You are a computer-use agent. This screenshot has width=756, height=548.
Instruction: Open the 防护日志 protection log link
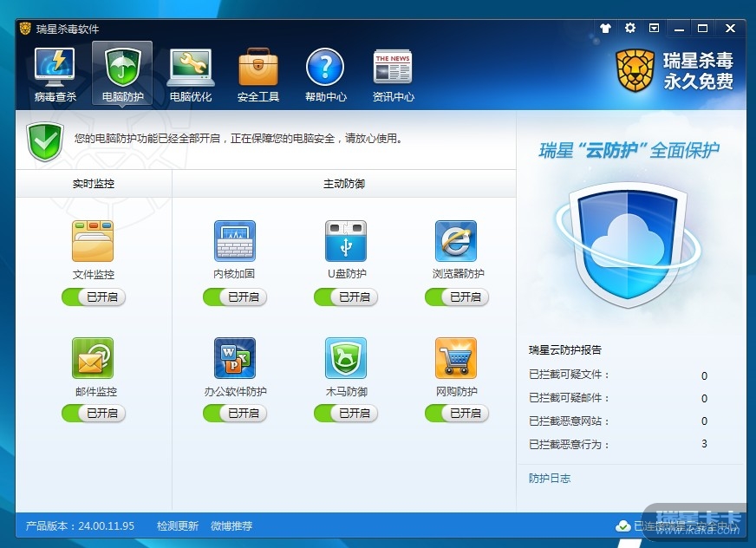(550, 478)
